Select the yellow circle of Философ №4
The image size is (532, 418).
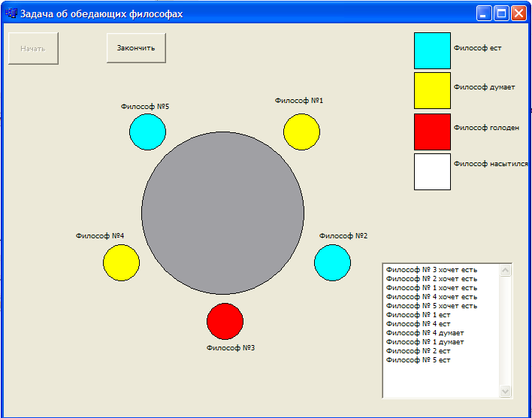pos(121,262)
